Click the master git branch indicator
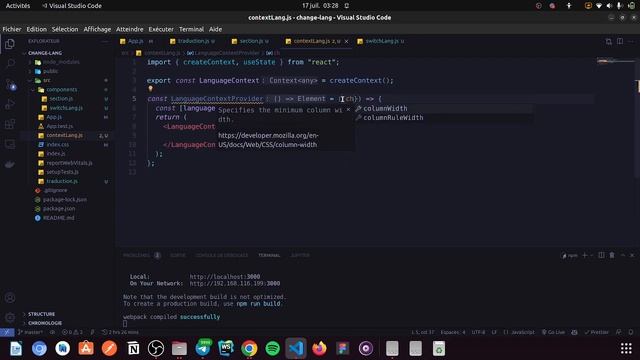Image resolution: width=640 pixels, height=360 pixels. [x=30, y=332]
